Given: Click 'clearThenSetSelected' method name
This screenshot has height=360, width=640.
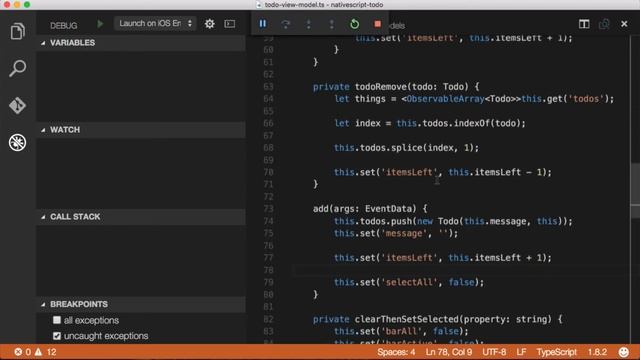Looking at the screenshot, I should [x=407, y=319].
